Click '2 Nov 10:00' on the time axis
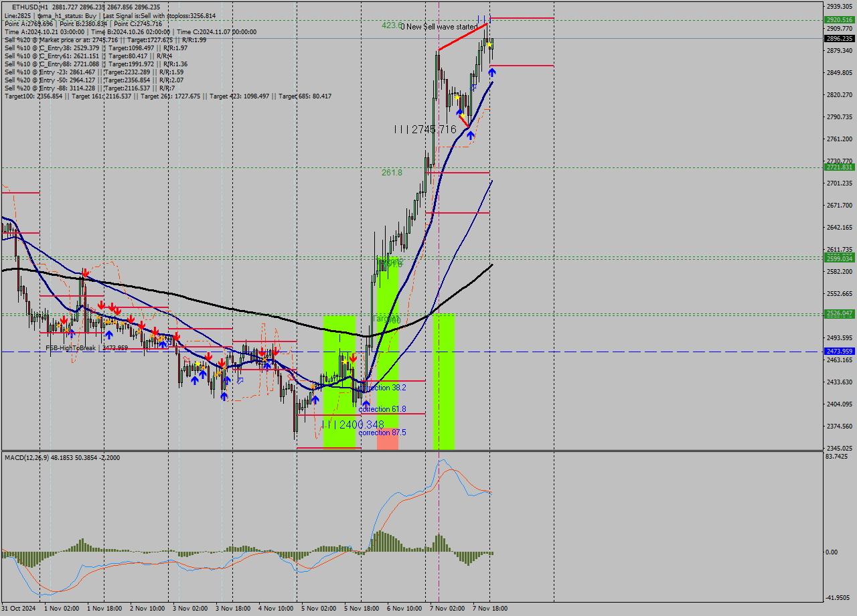 147,609
